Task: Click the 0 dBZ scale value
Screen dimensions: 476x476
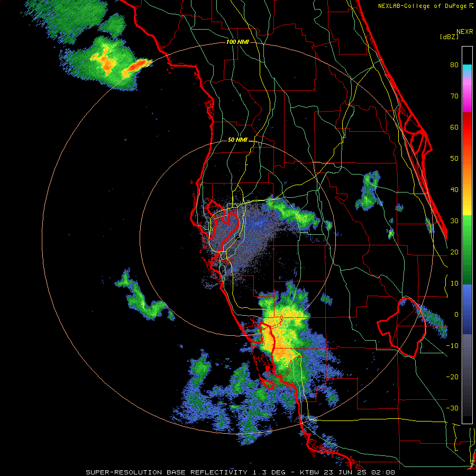Action: coord(456,315)
